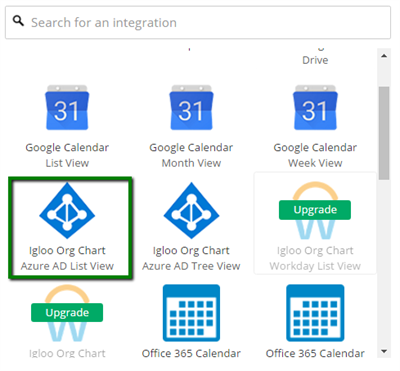Click the 'Azure AD List View' label

67,266
